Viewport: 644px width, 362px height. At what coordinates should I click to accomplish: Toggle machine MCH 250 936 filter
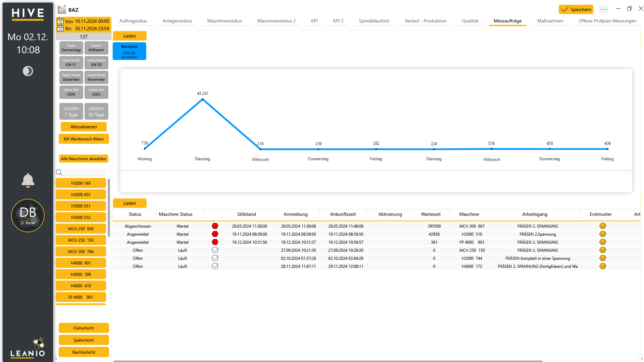[x=81, y=229]
